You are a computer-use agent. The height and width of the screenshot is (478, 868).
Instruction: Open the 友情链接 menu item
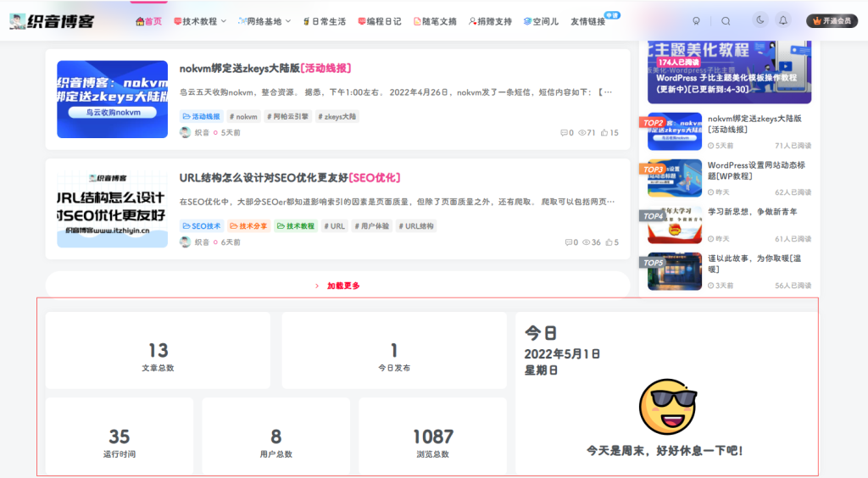pyautogui.click(x=588, y=21)
